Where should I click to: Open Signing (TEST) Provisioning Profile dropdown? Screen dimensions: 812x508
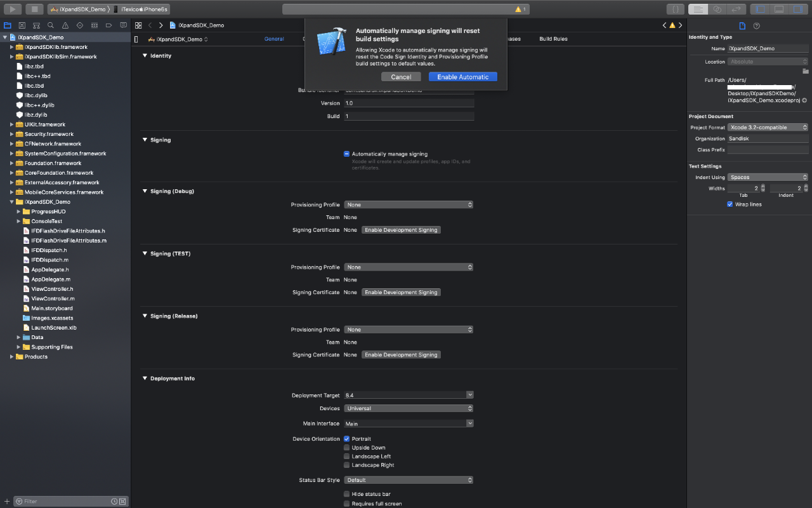coord(409,267)
